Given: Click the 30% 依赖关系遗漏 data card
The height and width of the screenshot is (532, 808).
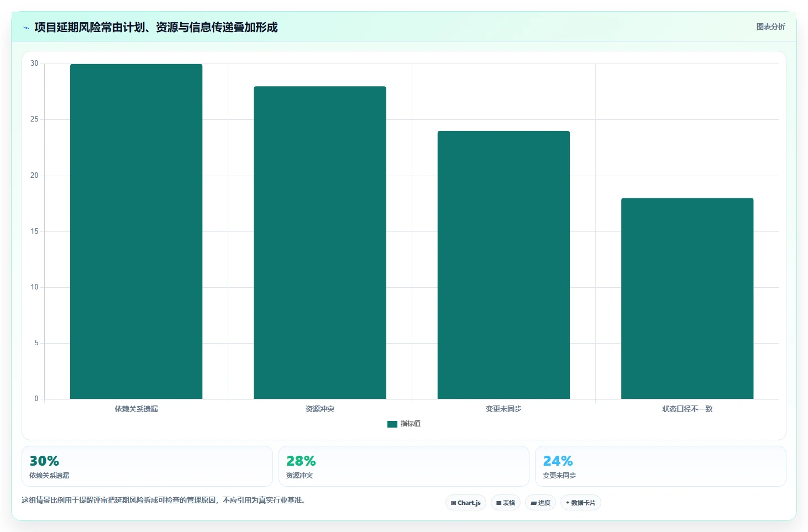Looking at the screenshot, I should [x=147, y=466].
